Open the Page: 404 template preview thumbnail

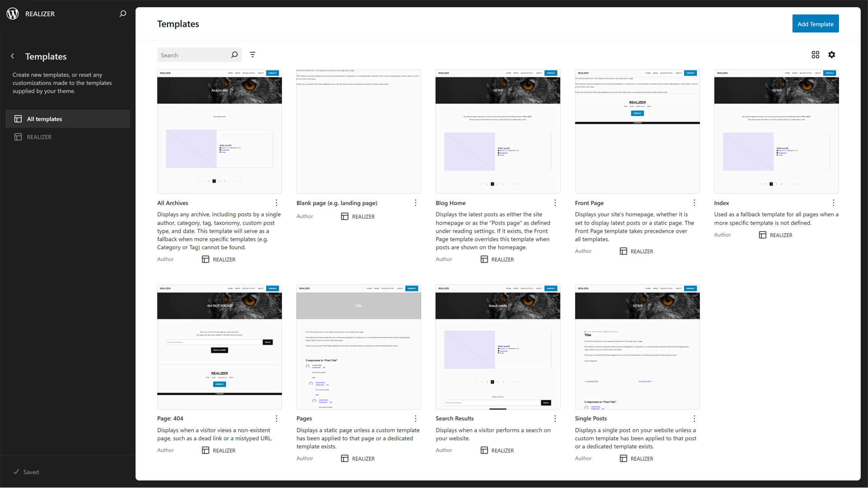click(x=219, y=347)
